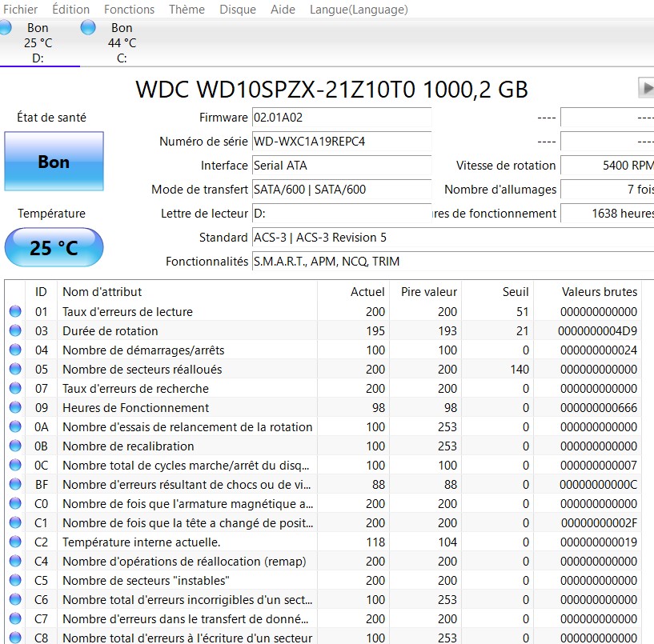
Task: Click status orb for attribute C0
Action: [15, 503]
